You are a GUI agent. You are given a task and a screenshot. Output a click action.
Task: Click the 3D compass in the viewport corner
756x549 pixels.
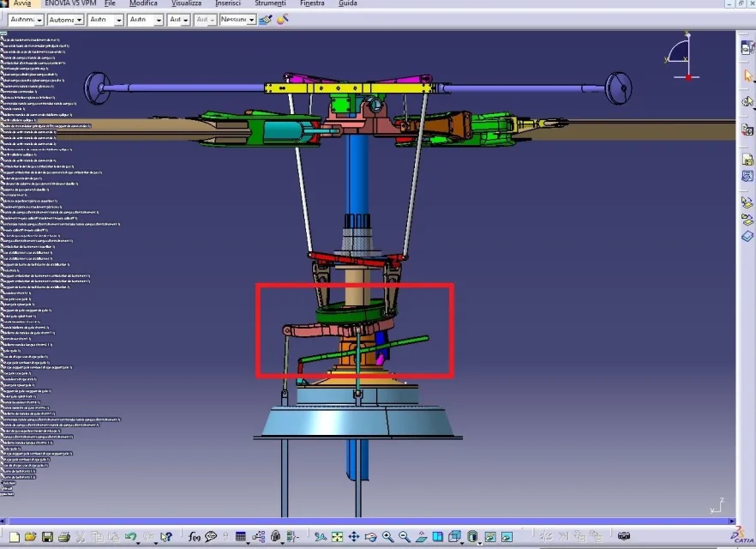pos(682,57)
